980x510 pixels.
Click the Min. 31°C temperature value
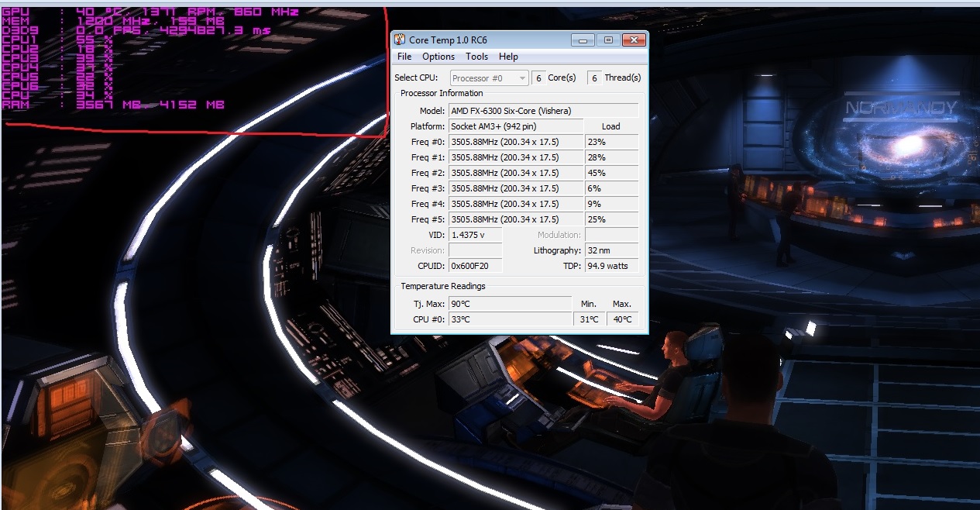(x=589, y=319)
